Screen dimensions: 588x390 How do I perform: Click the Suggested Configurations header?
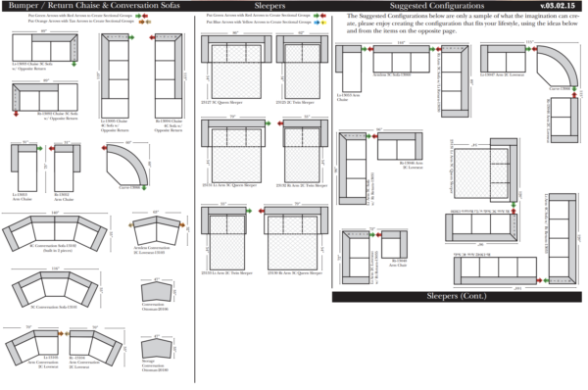coord(437,6)
